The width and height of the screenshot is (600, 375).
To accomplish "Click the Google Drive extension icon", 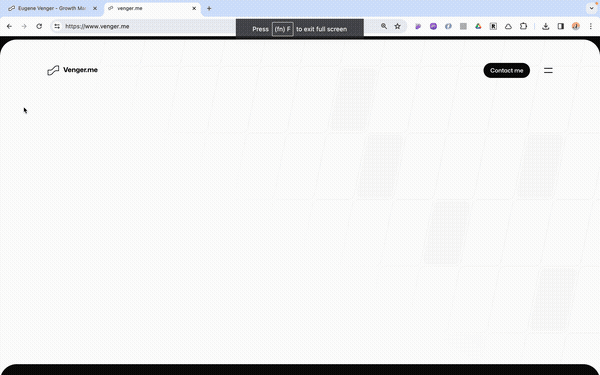I will [478, 26].
